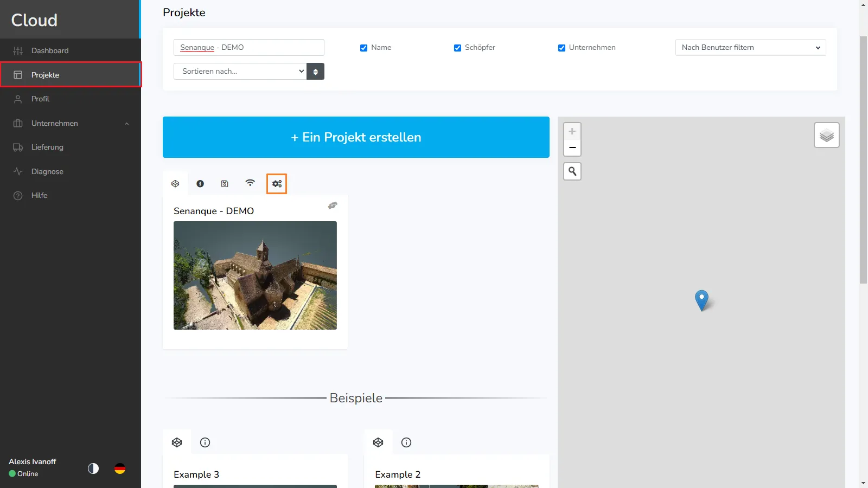
Task: Open the Senanque - DEMO thumbnail
Action: pyautogui.click(x=255, y=275)
